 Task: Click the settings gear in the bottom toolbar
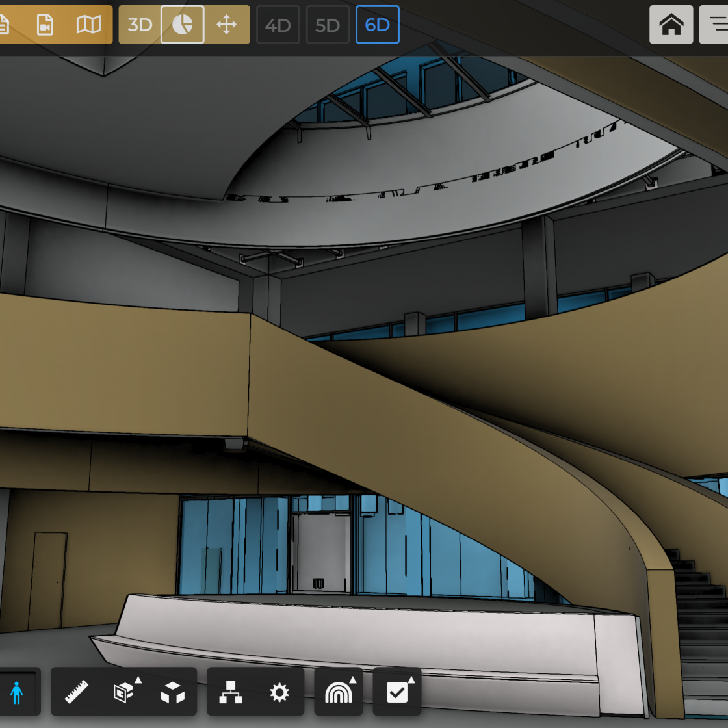point(279,692)
